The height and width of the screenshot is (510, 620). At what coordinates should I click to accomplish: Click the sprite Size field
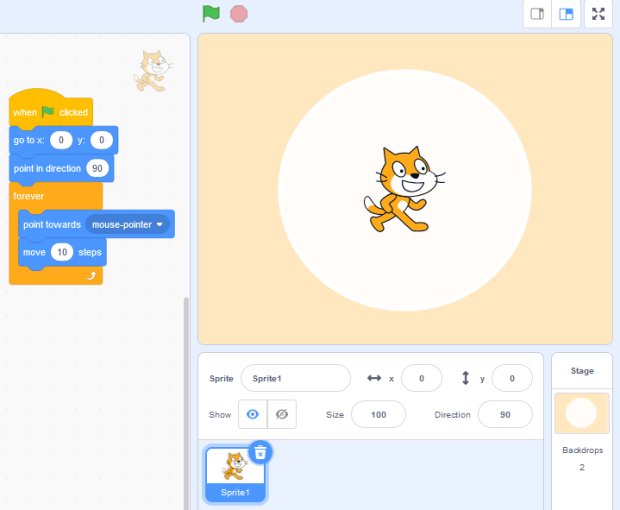pos(378,414)
